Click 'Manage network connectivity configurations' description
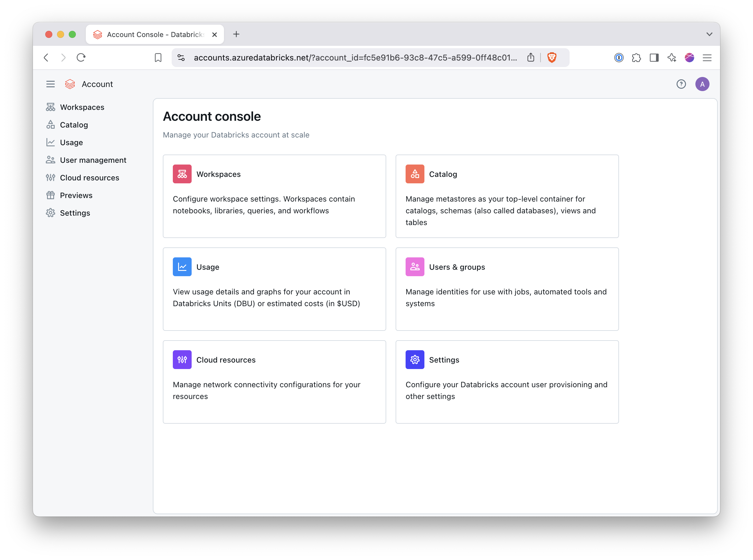The width and height of the screenshot is (753, 560). (267, 390)
